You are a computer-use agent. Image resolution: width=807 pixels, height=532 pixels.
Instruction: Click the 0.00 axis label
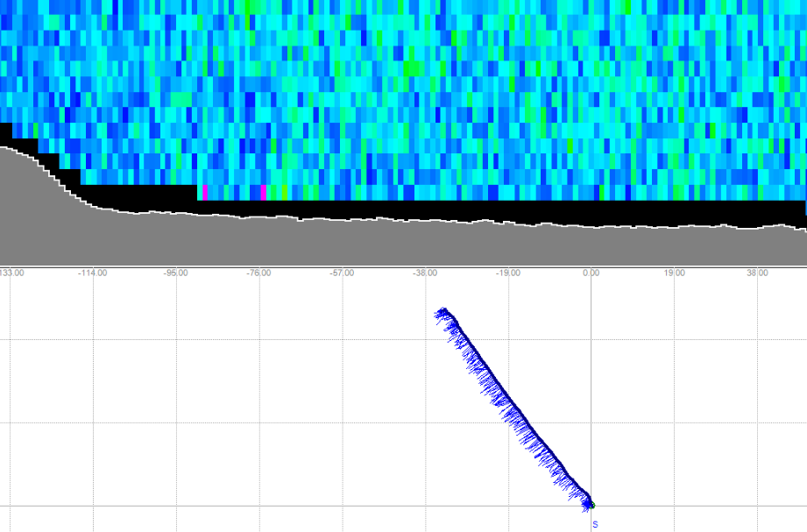(x=591, y=273)
